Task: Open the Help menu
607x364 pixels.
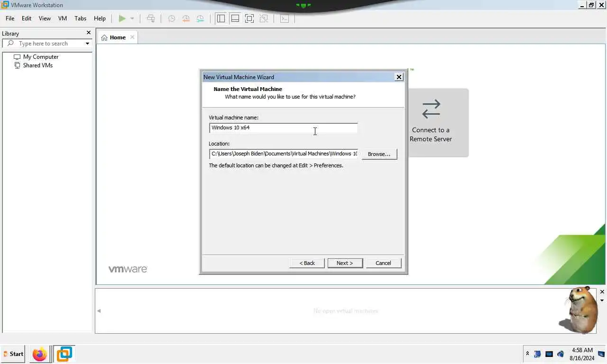Action: (100, 18)
